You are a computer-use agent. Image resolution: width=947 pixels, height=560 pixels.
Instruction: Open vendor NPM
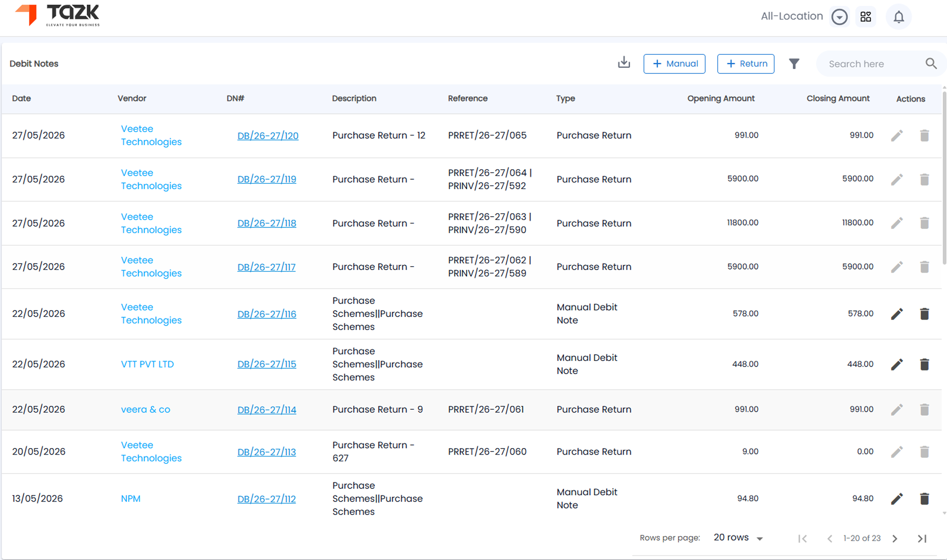(131, 498)
